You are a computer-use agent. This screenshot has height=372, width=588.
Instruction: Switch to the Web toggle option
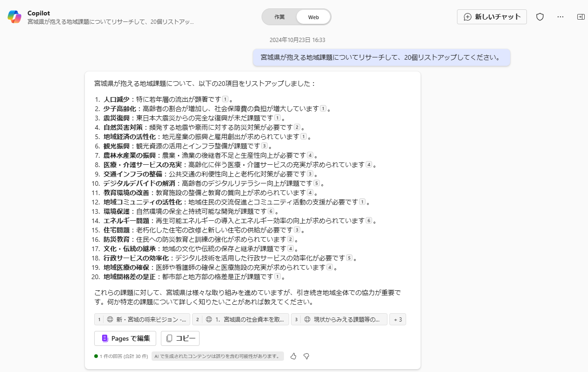click(313, 17)
